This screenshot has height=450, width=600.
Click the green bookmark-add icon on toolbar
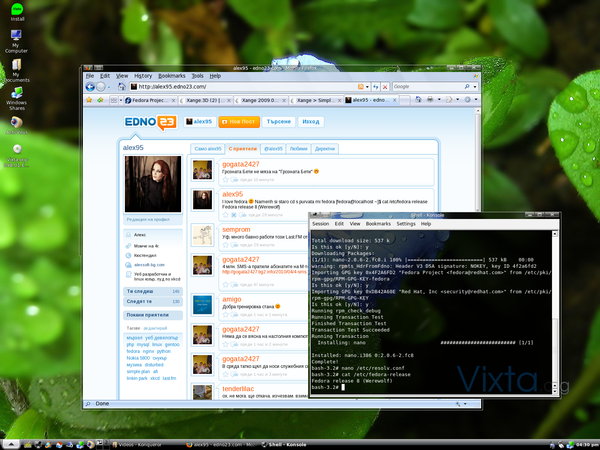tap(100, 100)
